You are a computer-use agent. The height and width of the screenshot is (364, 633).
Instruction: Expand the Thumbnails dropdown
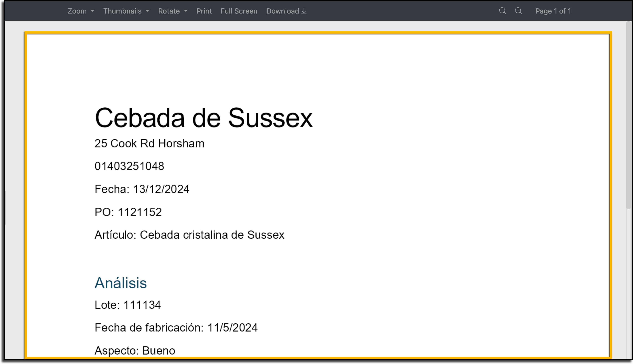tap(126, 11)
